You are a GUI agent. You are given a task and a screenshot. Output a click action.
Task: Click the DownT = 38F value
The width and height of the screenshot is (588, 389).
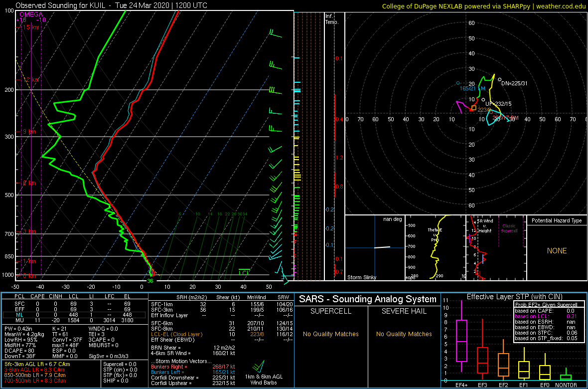[x=19, y=356]
